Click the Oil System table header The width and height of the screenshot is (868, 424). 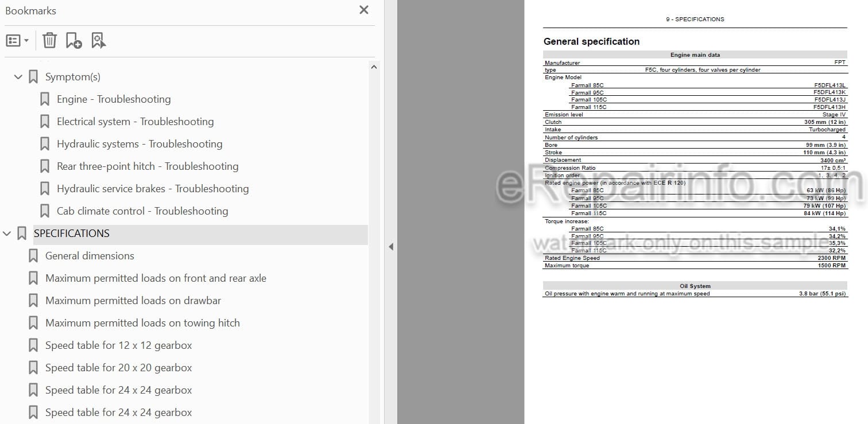[695, 286]
